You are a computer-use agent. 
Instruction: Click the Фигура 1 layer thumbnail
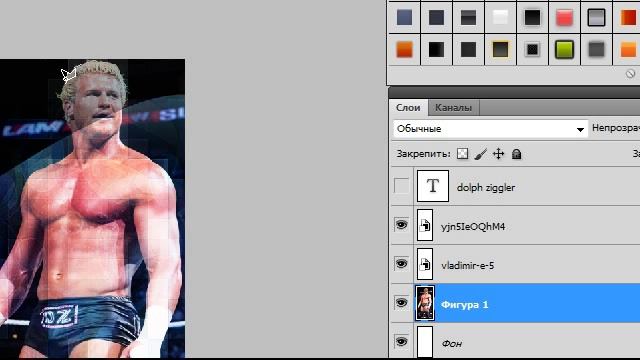[425, 303]
